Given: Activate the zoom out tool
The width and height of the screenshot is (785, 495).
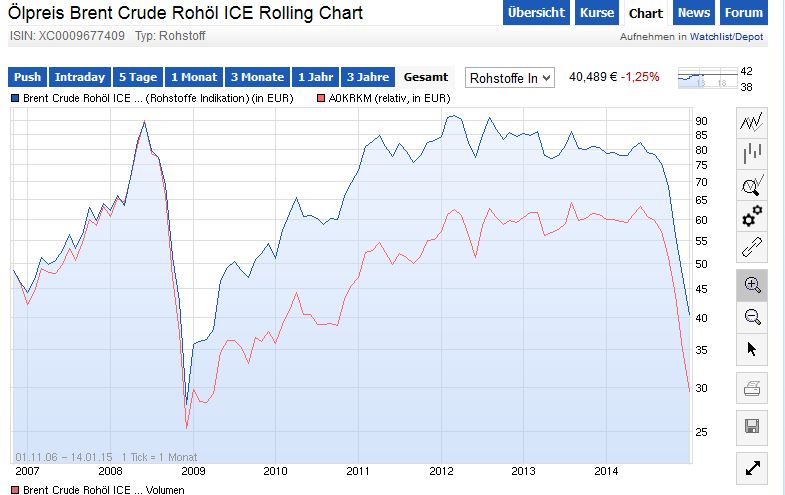Looking at the screenshot, I should coord(752,317).
